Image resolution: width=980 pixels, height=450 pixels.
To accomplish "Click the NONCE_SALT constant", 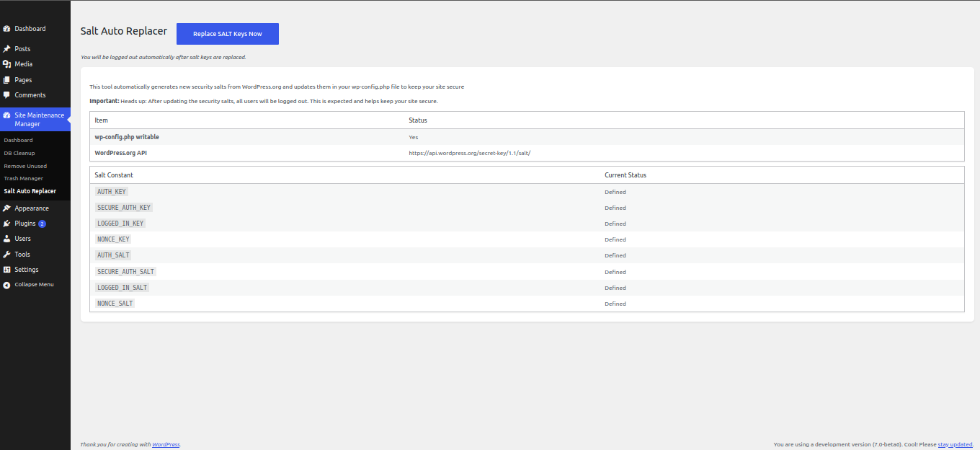I will 115,304.
